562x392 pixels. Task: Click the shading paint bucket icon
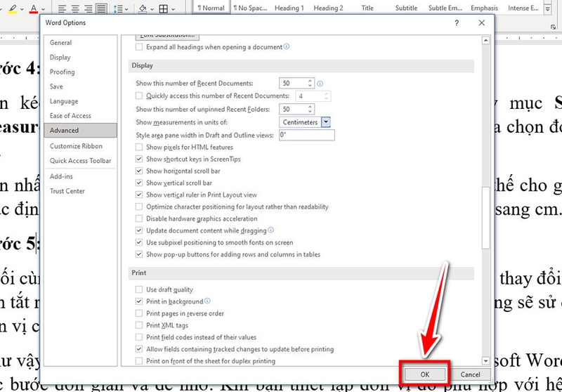point(143,8)
